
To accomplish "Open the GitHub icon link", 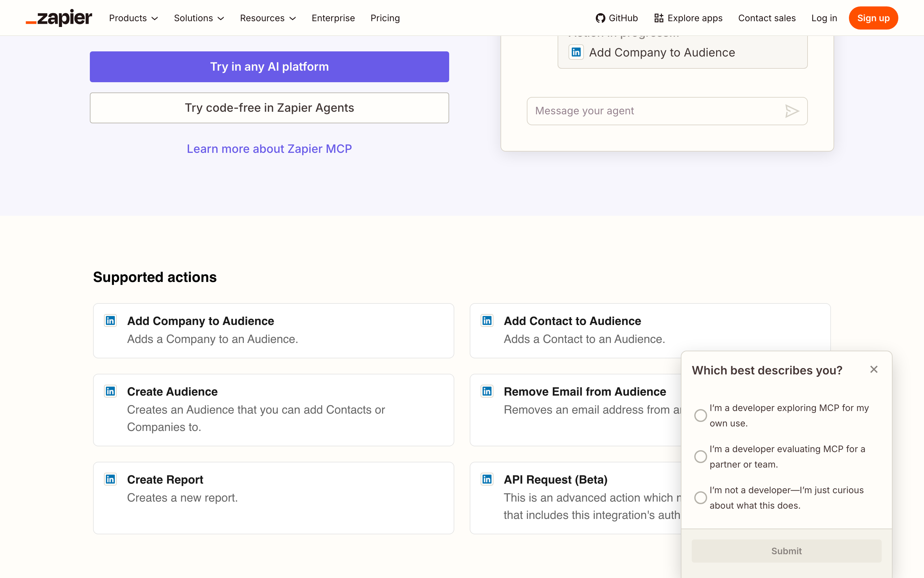I will (x=600, y=18).
